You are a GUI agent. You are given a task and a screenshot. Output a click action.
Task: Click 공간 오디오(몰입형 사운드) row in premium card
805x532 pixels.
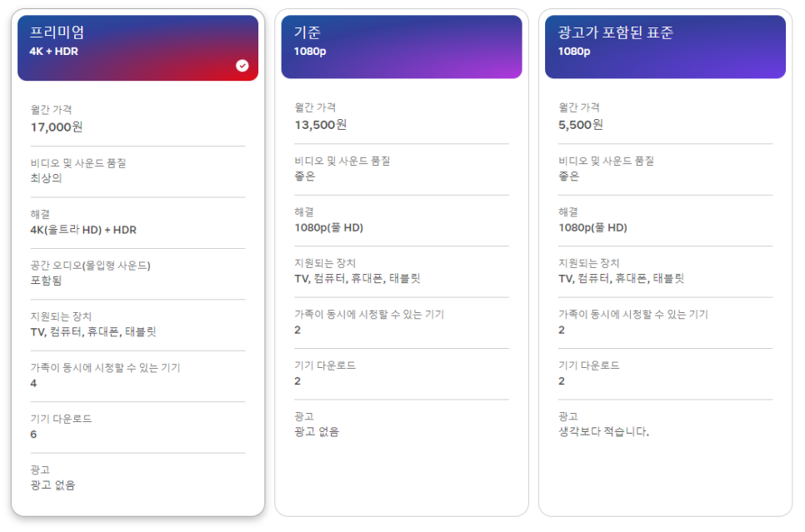(137, 273)
